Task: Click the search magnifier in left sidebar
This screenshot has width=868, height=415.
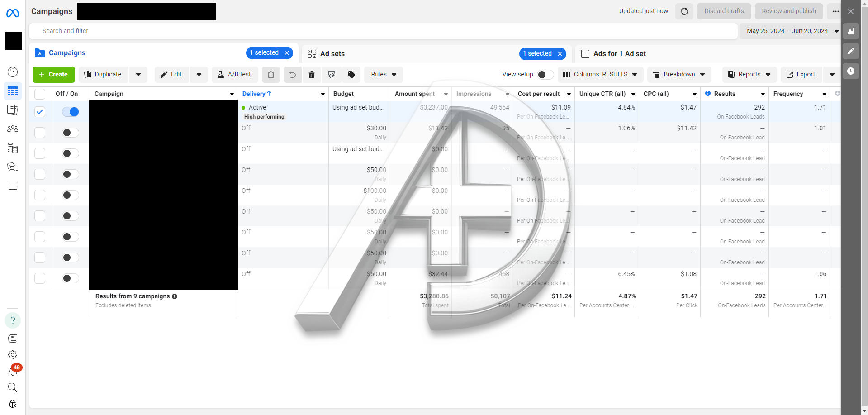Action: [x=13, y=387]
